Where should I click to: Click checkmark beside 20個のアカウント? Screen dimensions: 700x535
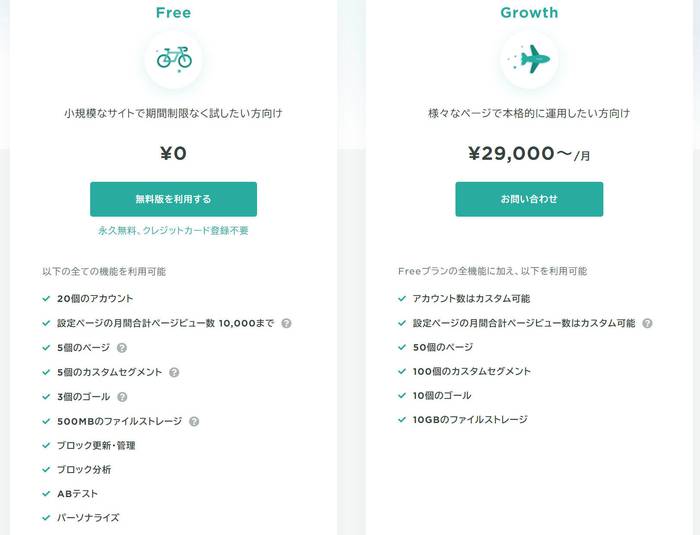click(x=46, y=299)
